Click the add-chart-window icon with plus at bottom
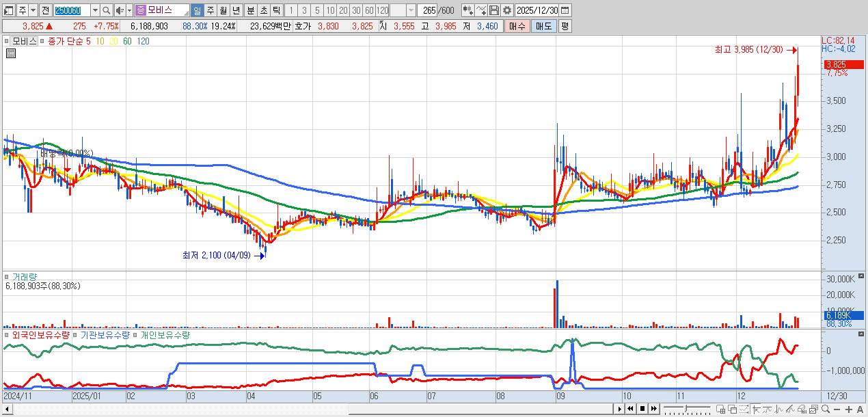 pos(720,409)
